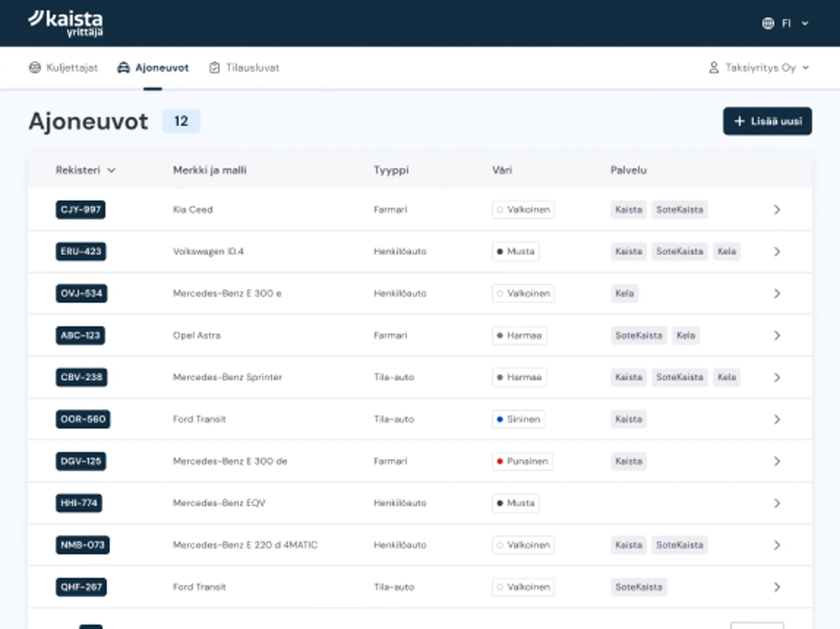Click the Ajoneuvot page heading
This screenshot has height=629, width=840.
(89, 122)
